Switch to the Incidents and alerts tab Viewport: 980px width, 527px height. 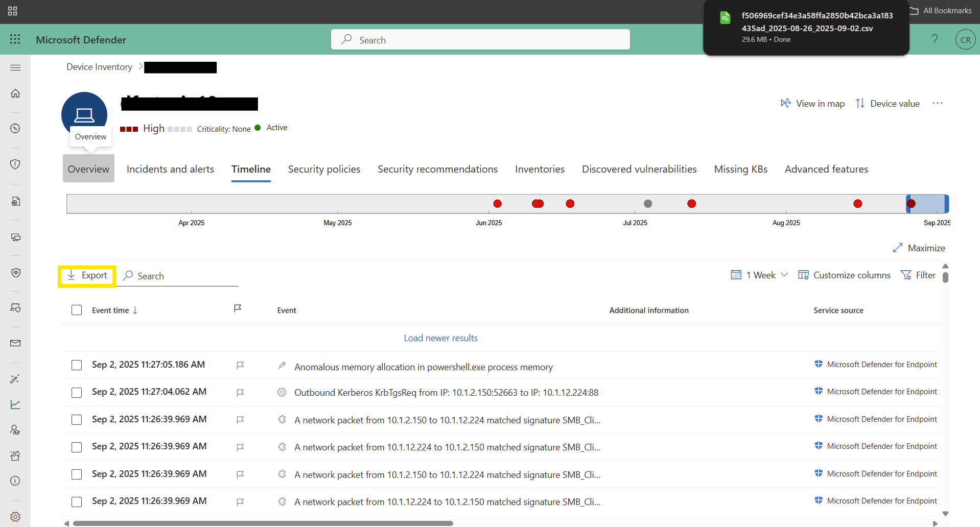170,169
